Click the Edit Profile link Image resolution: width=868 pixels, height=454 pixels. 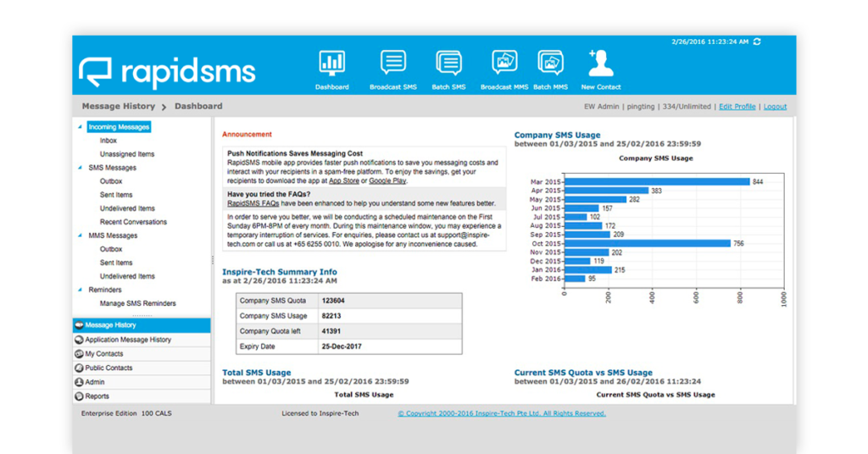[x=737, y=107]
